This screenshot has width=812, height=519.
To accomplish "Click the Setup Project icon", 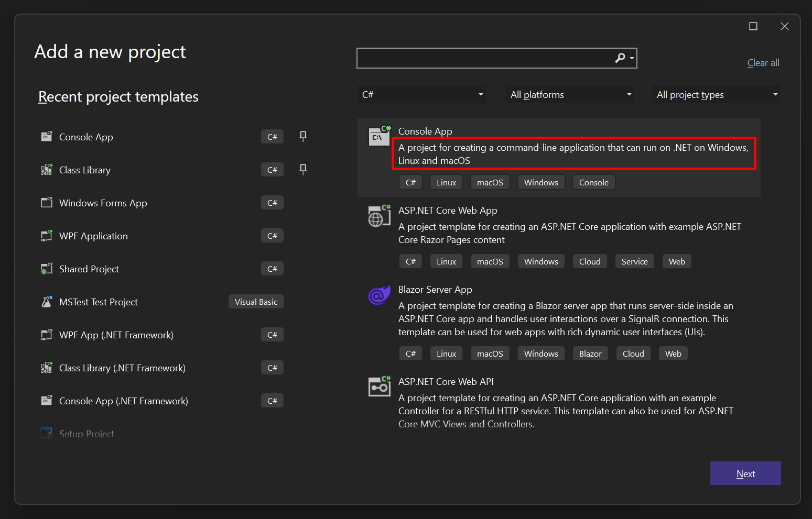I will point(46,433).
